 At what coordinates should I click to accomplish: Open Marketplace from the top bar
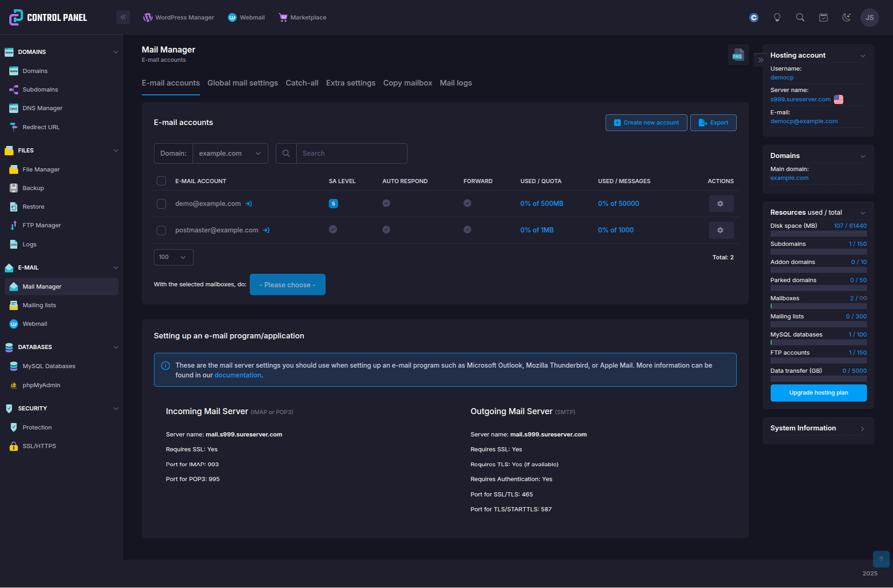pyautogui.click(x=302, y=17)
